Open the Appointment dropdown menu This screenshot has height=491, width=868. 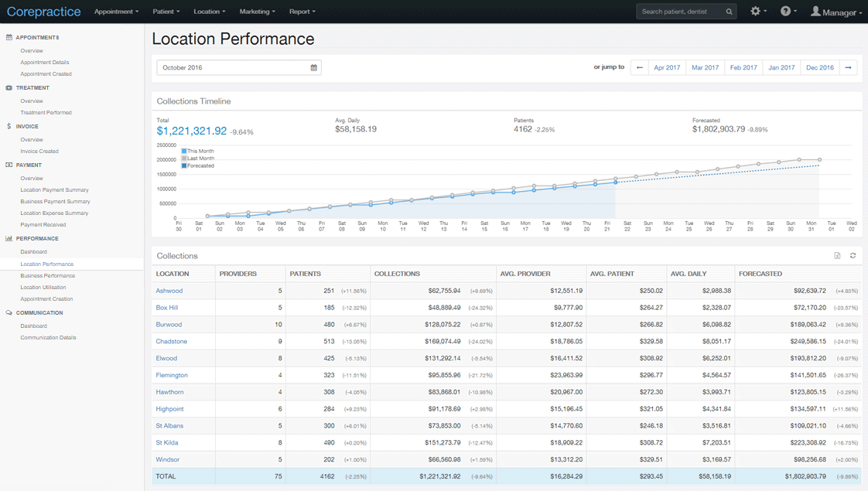click(x=116, y=12)
